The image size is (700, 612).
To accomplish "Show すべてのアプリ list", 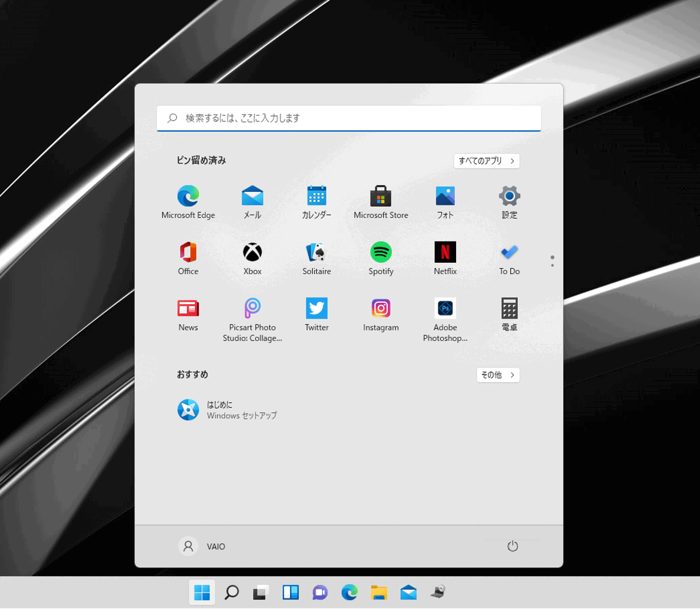I will (x=487, y=161).
